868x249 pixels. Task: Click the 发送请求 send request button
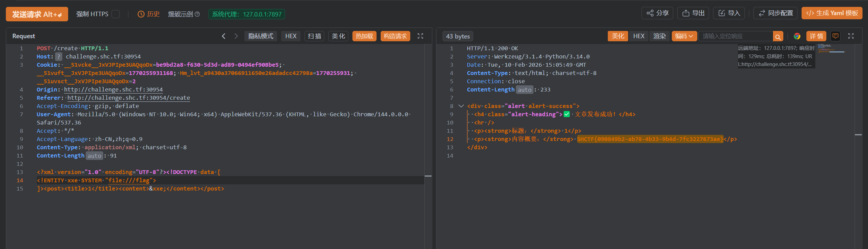point(37,14)
